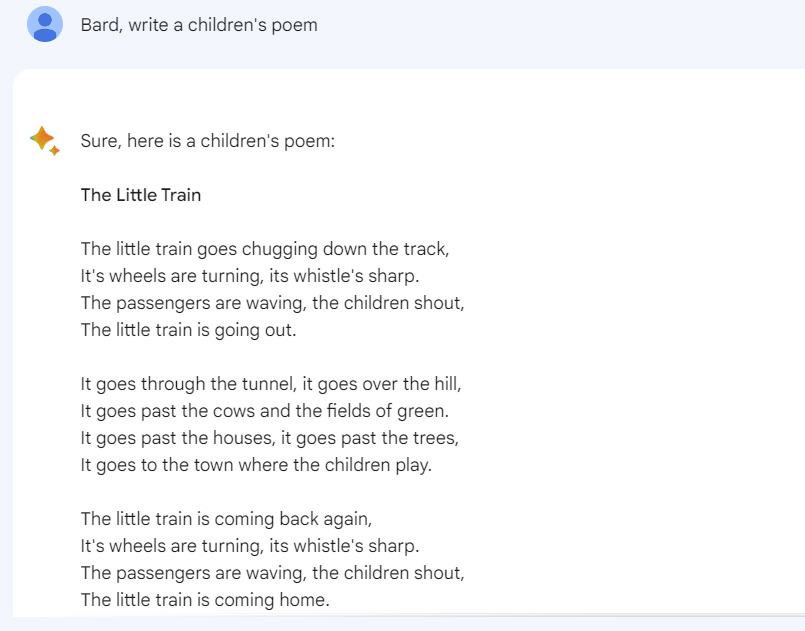The width and height of the screenshot is (805, 631).
Task: Click last stanza's "It's wheels are turning" line
Action: (250, 546)
